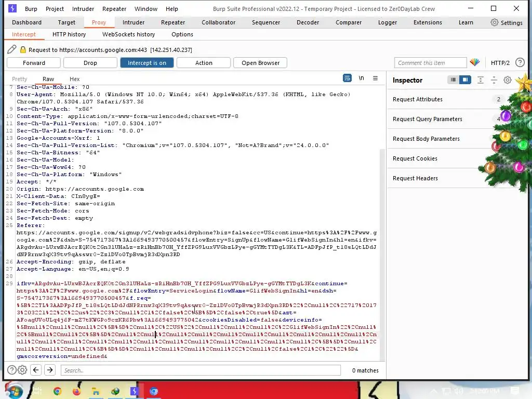
Task: Open the help question mark near HTTP/2
Action: [x=520, y=62]
